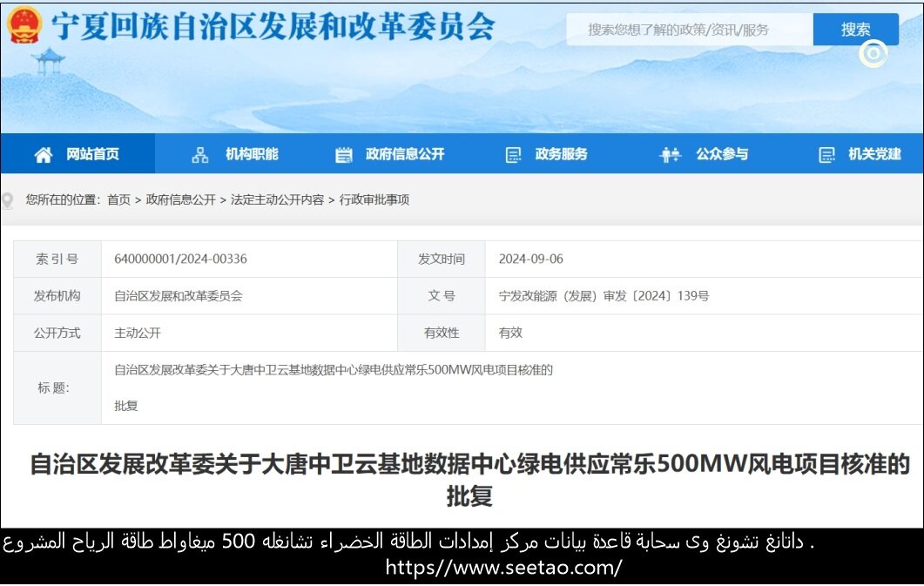Open 法定主动公开内容 breadcrumb link
This screenshot has width=924, height=586.
(x=277, y=200)
